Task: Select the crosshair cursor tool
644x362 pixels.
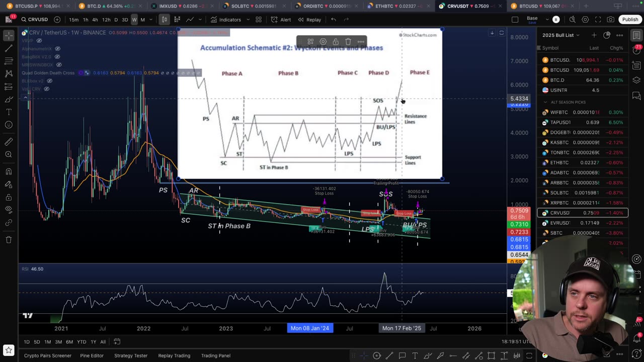Action: click(9, 36)
